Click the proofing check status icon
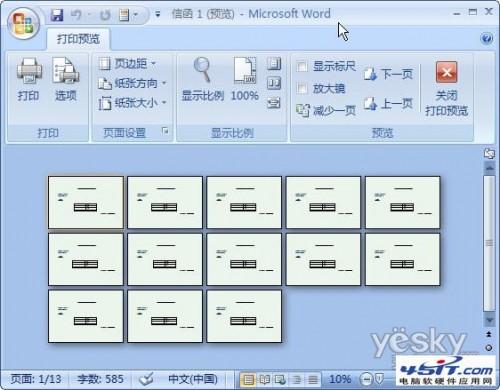500x390 pixels. click(x=146, y=379)
